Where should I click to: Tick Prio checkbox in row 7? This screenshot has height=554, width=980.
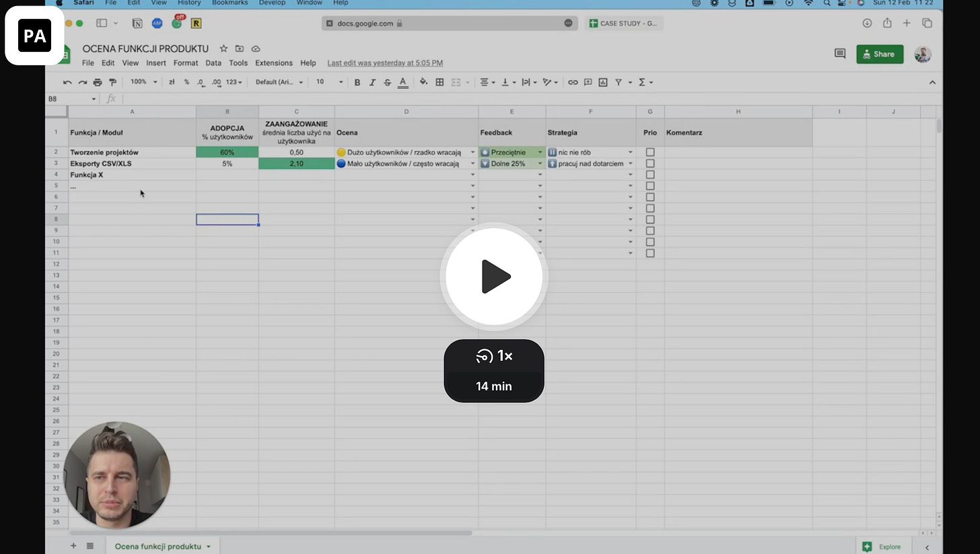pos(650,208)
